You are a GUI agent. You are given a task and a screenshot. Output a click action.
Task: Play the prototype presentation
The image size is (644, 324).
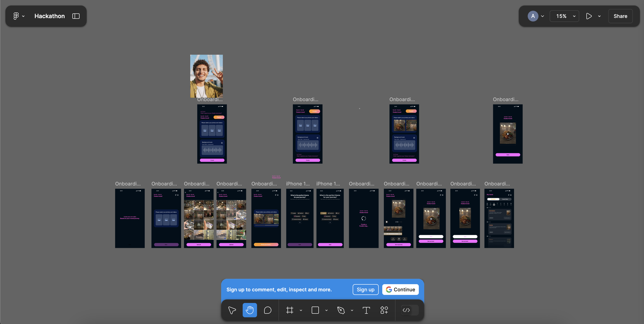pyautogui.click(x=589, y=16)
